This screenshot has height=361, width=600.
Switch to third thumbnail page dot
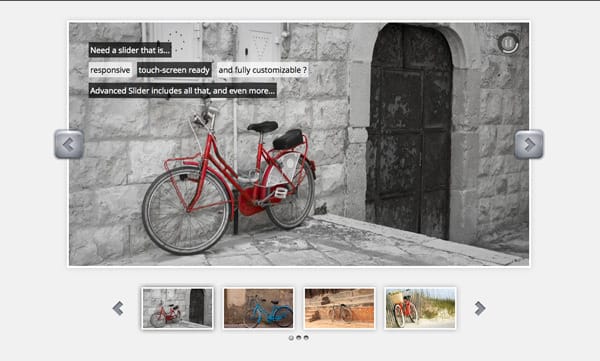306,338
